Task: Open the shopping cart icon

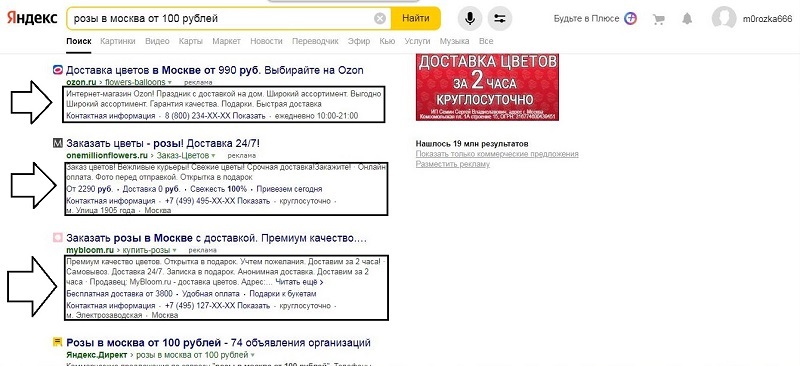Action: point(659,19)
